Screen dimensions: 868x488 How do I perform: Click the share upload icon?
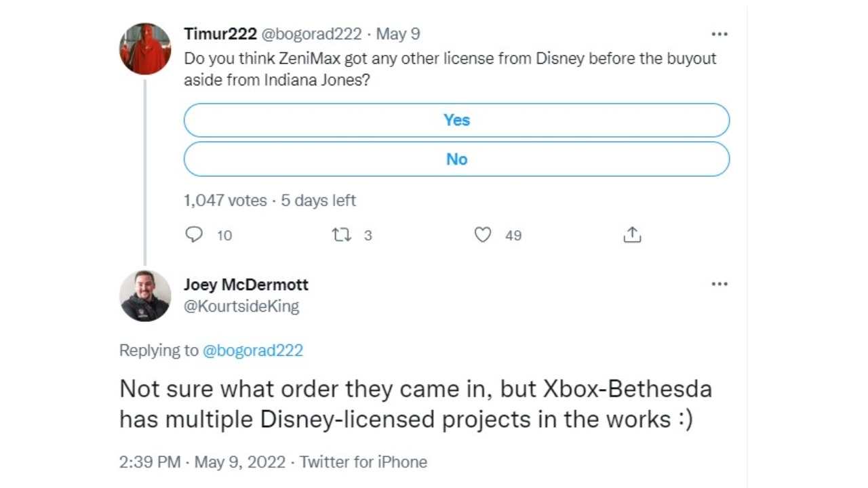click(631, 235)
